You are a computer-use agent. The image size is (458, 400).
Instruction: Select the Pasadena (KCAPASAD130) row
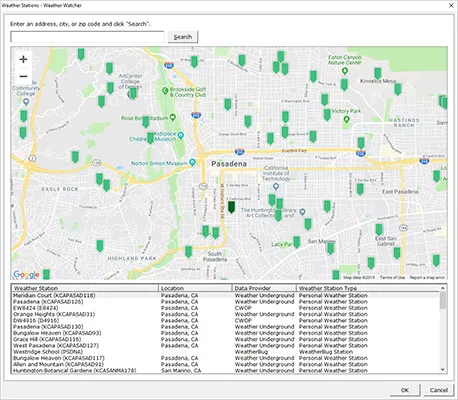[x=226, y=327]
